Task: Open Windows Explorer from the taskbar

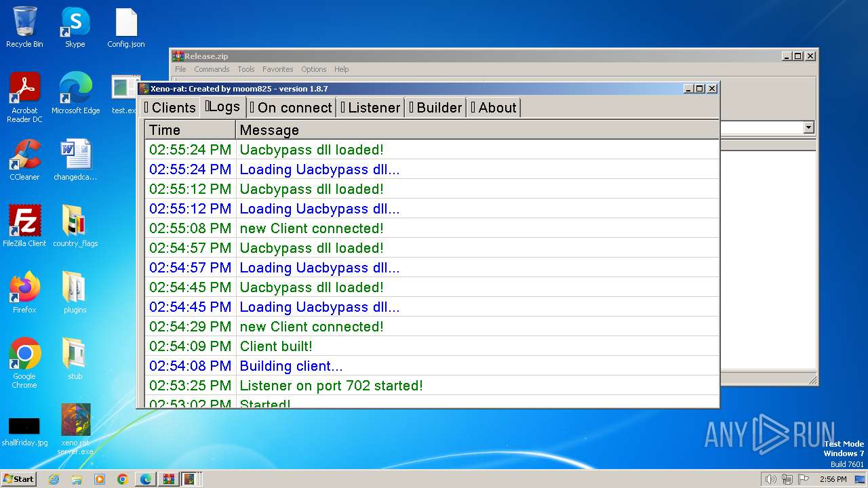Action: tap(77, 479)
